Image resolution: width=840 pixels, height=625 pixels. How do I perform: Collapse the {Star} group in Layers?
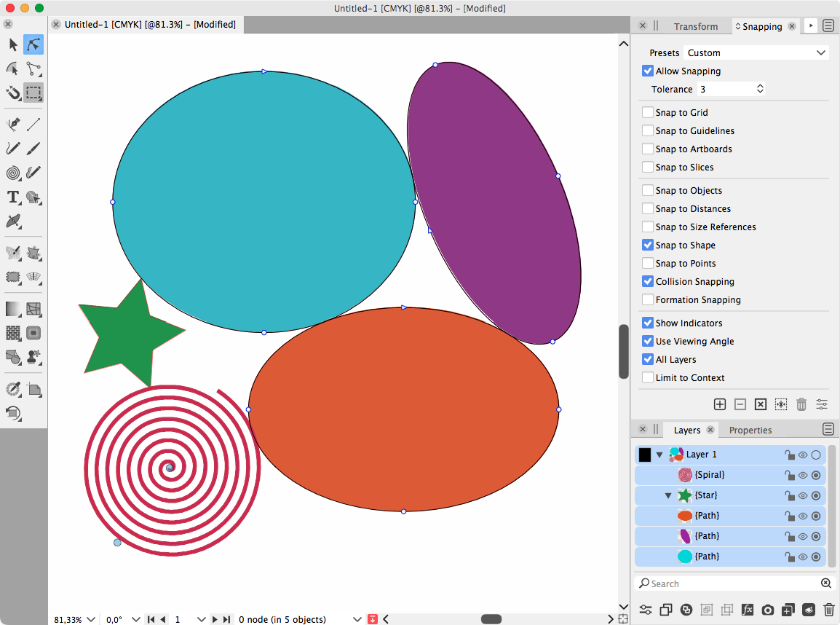coord(667,495)
